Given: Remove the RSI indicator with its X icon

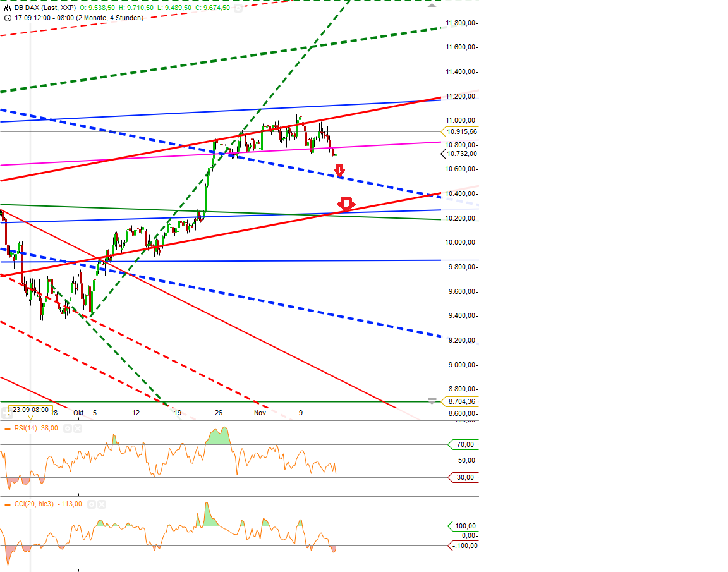Looking at the screenshot, I should [78, 428].
